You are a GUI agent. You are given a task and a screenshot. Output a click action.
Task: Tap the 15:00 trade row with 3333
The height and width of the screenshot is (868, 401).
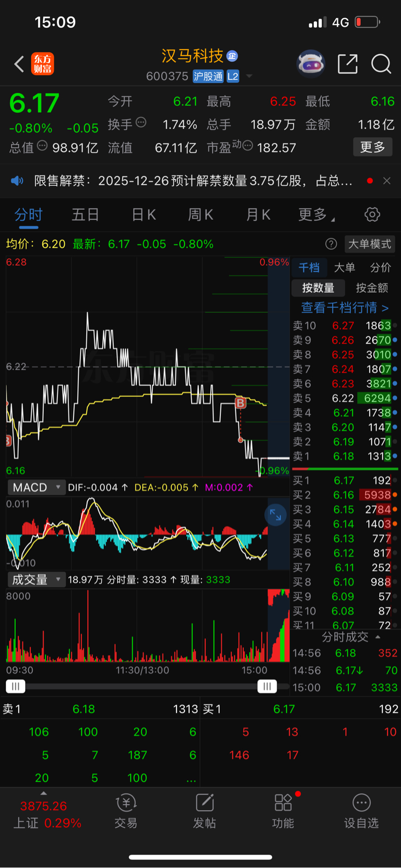coord(345,687)
